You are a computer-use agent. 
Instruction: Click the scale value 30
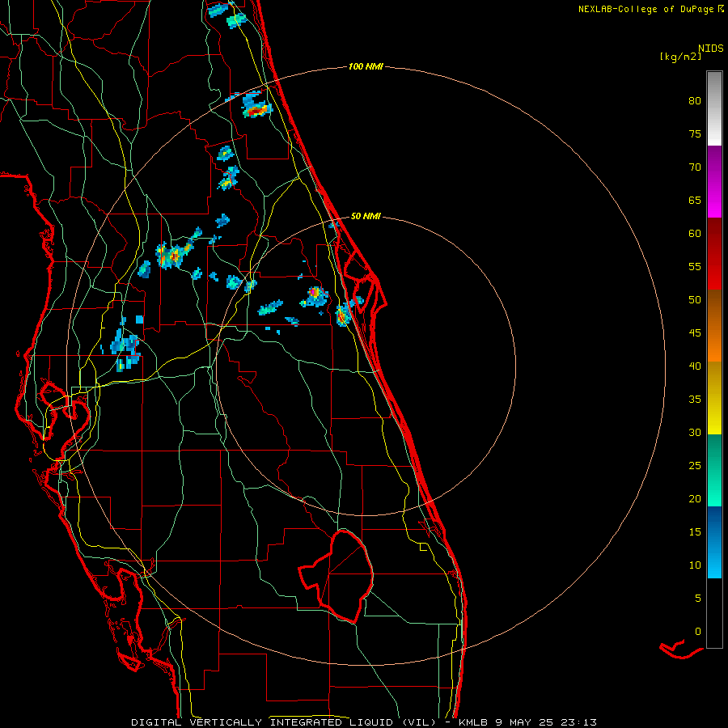tap(695, 432)
